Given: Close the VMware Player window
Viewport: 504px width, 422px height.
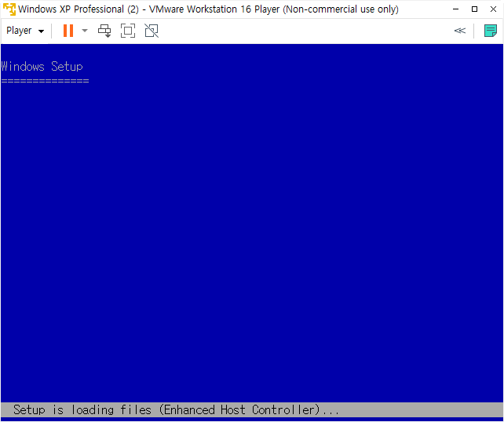Looking at the screenshot, I should (493, 9).
